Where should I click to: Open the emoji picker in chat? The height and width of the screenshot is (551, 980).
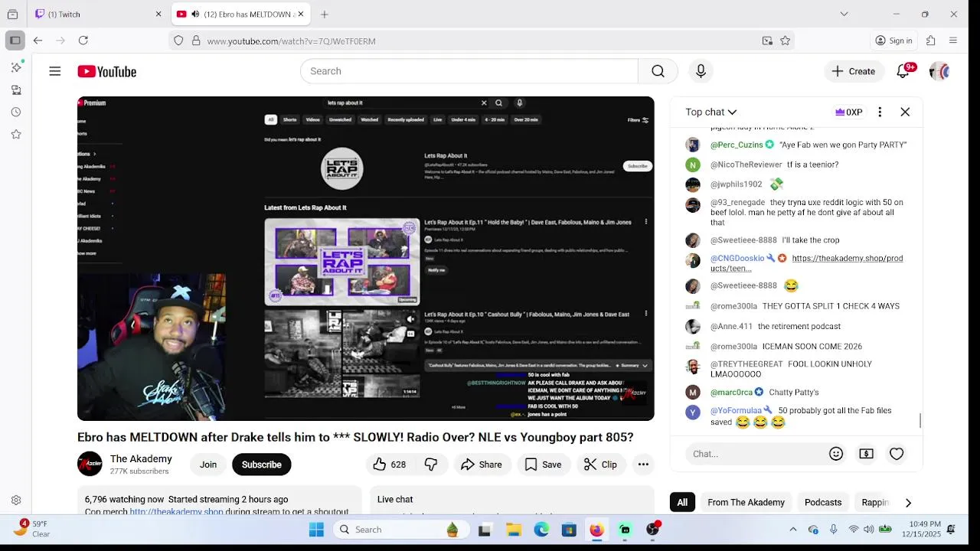(x=836, y=454)
